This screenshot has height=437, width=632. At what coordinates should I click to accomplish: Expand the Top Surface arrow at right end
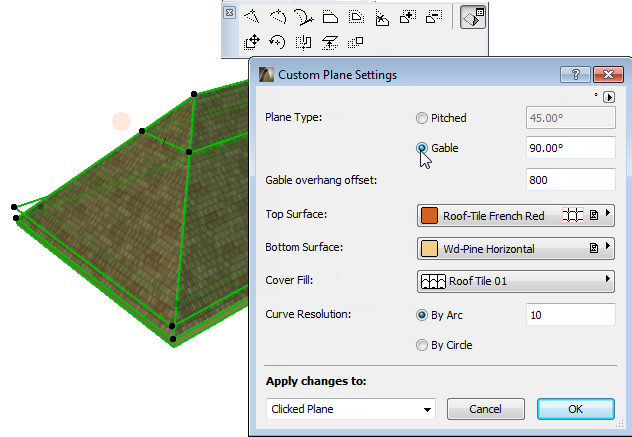point(607,212)
